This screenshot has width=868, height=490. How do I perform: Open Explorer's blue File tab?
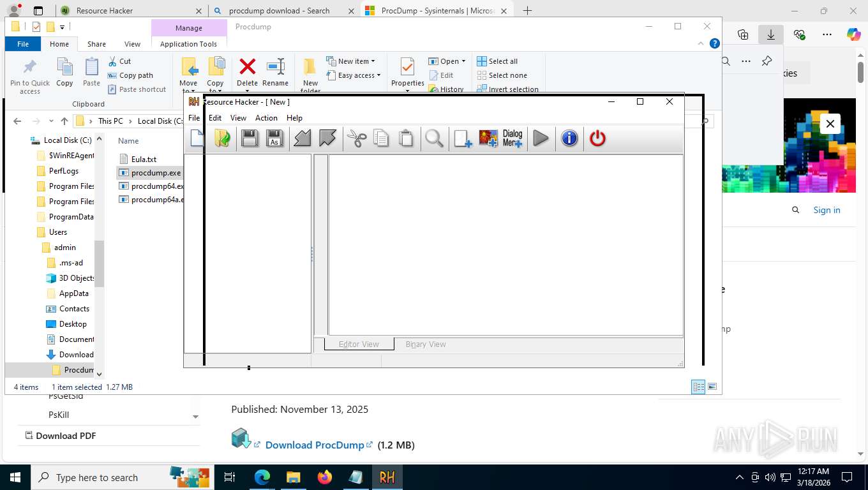pyautogui.click(x=23, y=44)
